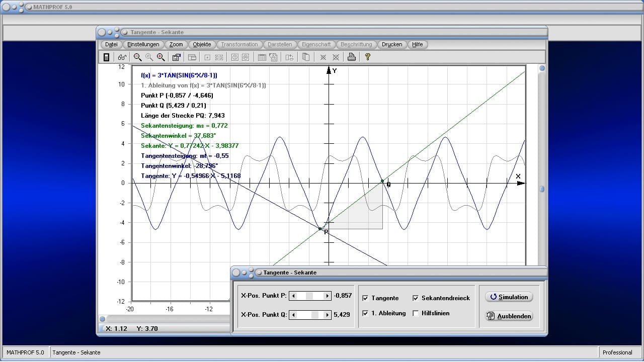Click the 'Tangentenwinkel' text line

(x=179, y=166)
